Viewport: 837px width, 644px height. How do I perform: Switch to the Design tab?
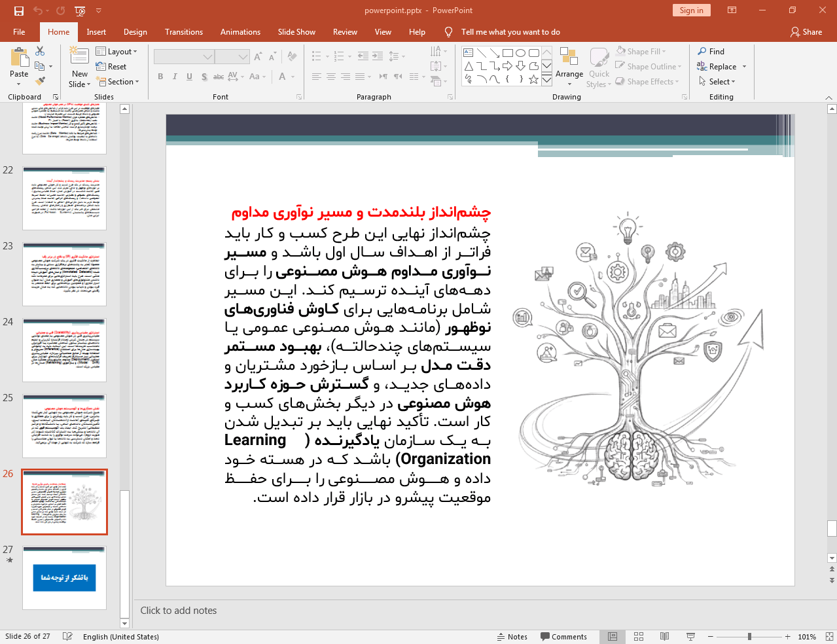click(135, 32)
